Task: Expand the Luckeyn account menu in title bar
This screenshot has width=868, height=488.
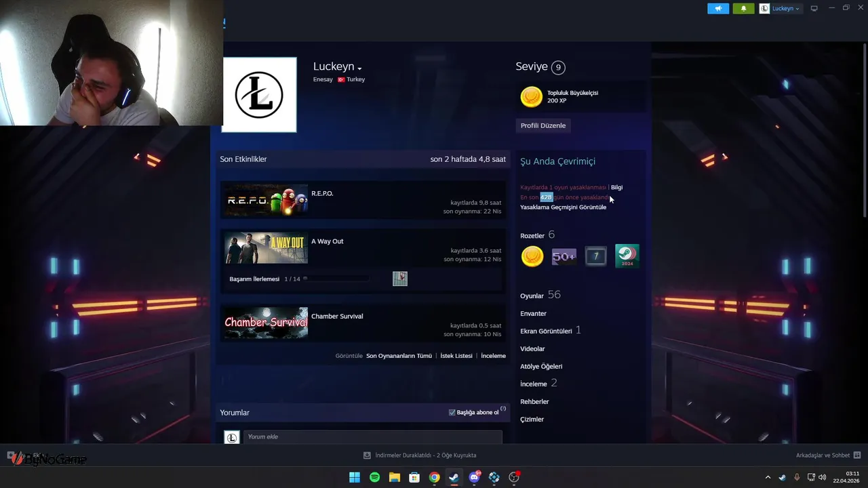Action: 781,8
